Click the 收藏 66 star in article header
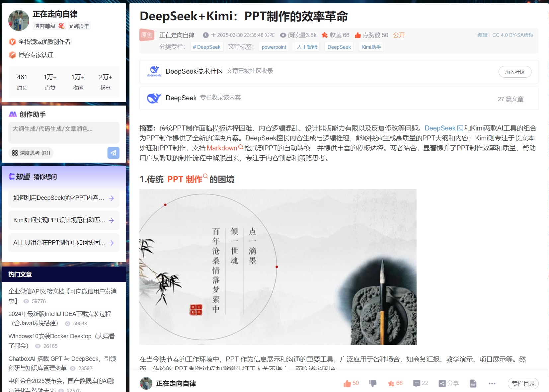 click(325, 35)
